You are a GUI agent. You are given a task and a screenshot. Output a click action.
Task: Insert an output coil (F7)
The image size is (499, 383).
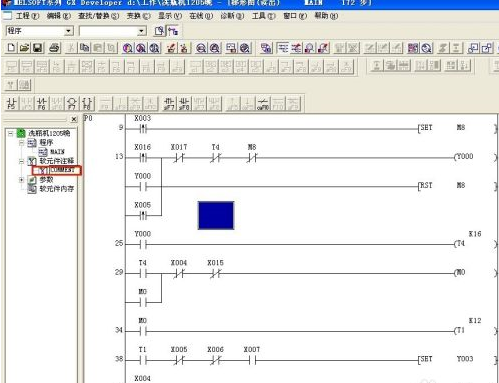tap(72, 104)
